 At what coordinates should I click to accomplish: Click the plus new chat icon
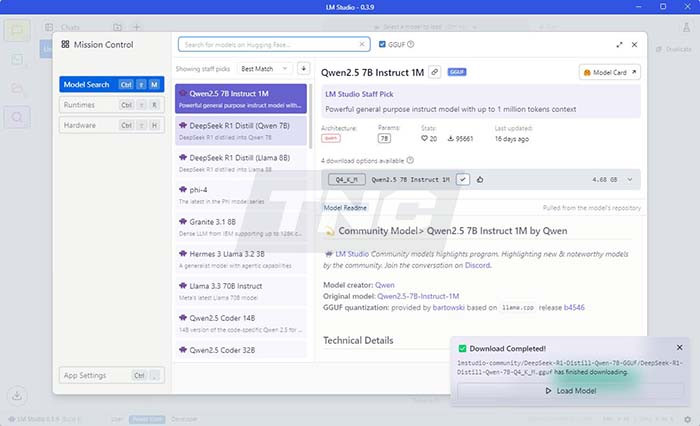coord(136,27)
